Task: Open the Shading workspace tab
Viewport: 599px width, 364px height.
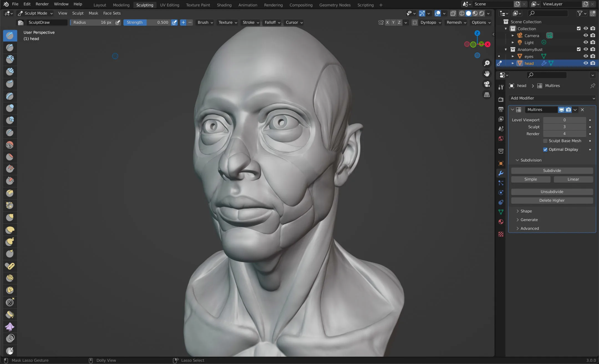Action: [x=224, y=4]
